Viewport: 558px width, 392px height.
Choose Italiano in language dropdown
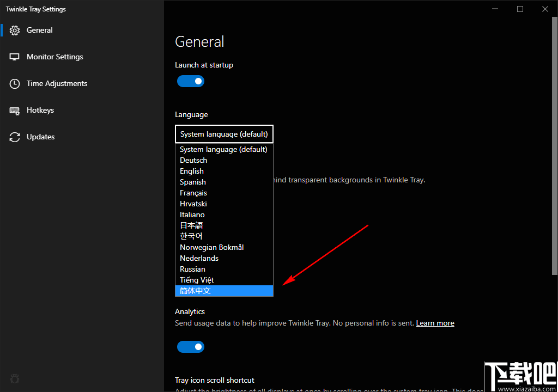point(224,215)
